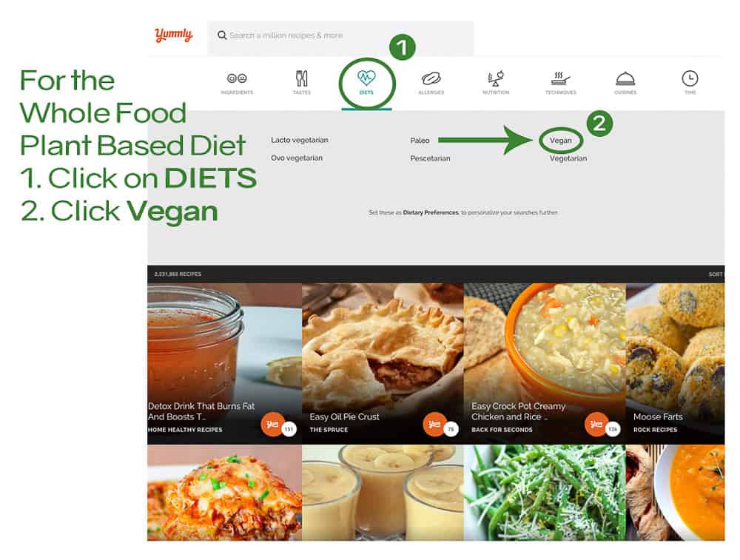740x560 pixels.
Task: Open the Nutrition scale icon
Action: click(496, 78)
